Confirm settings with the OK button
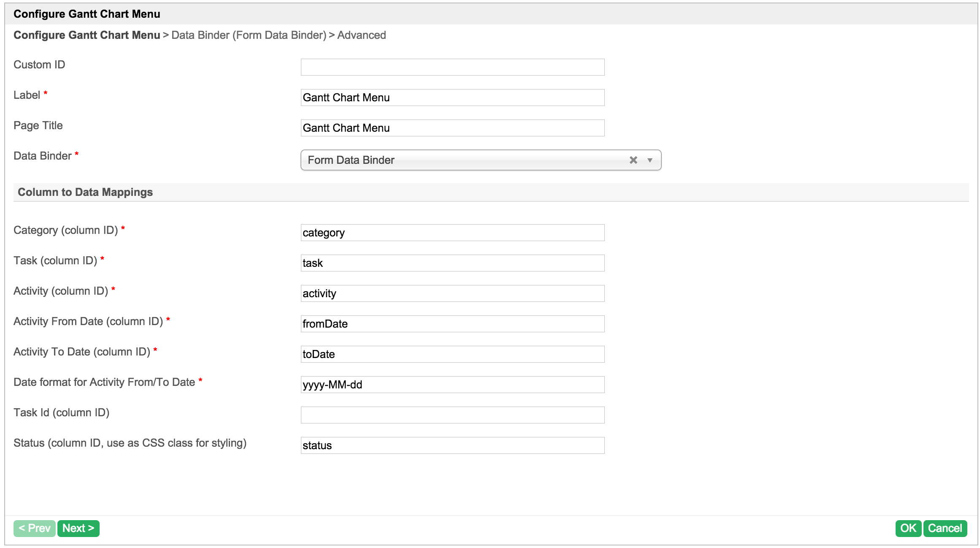The image size is (980, 548). (908, 528)
